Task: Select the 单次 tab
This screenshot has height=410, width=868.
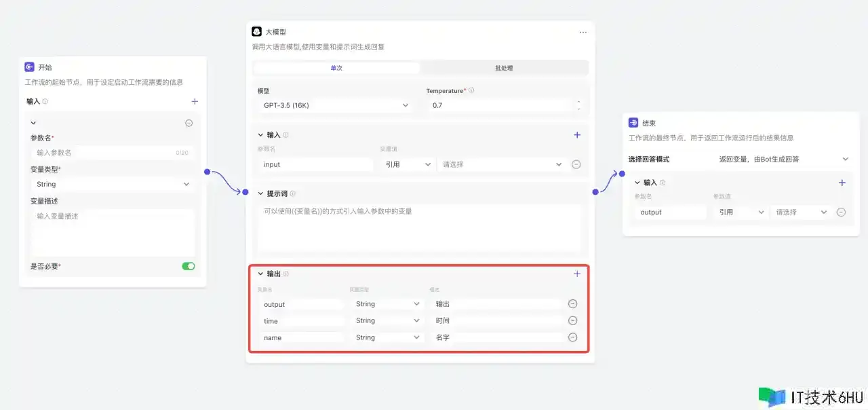Action: (x=336, y=68)
